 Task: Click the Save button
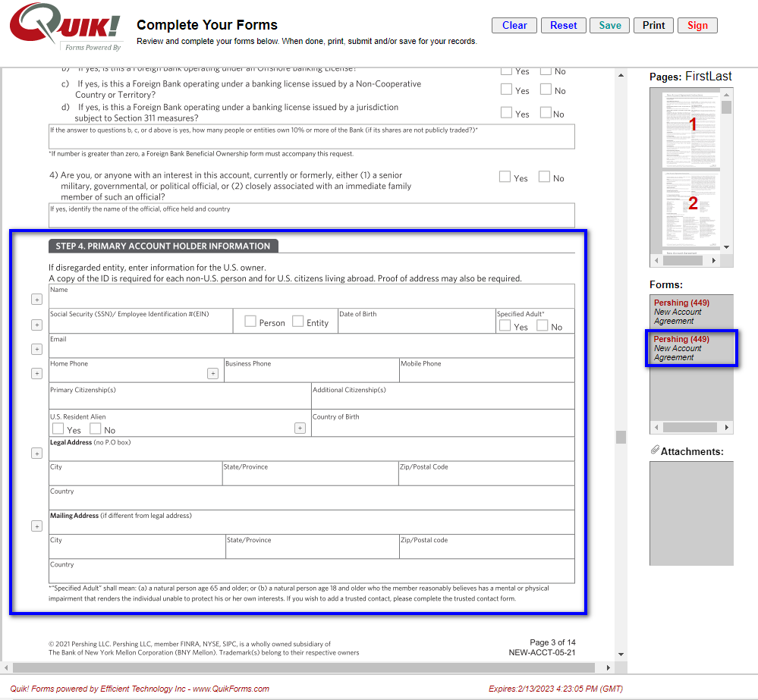[x=609, y=25]
